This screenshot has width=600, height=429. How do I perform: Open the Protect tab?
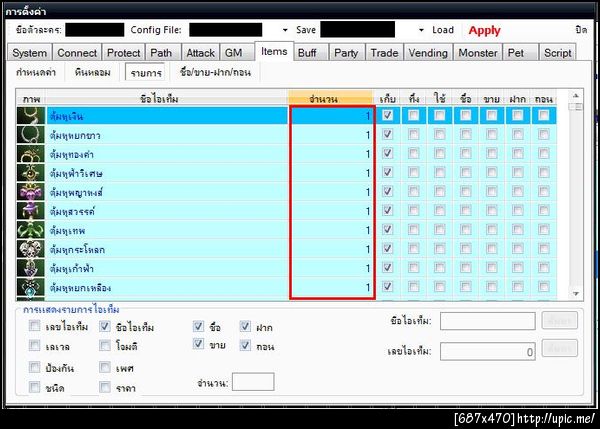click(x=123, y=53)
